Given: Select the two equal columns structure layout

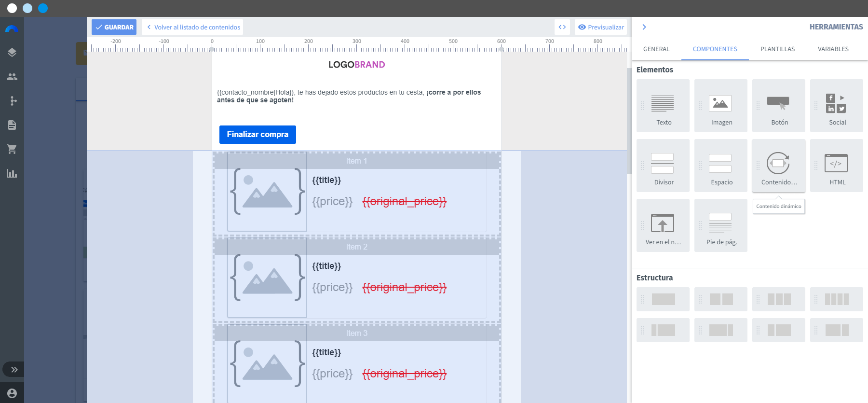Looking at the screenshot, I should (x=721, y=299).
